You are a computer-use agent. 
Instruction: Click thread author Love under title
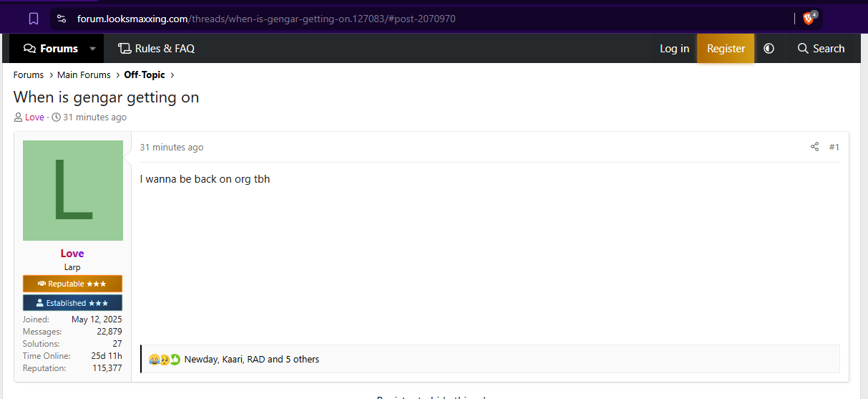tap(34, 117)
